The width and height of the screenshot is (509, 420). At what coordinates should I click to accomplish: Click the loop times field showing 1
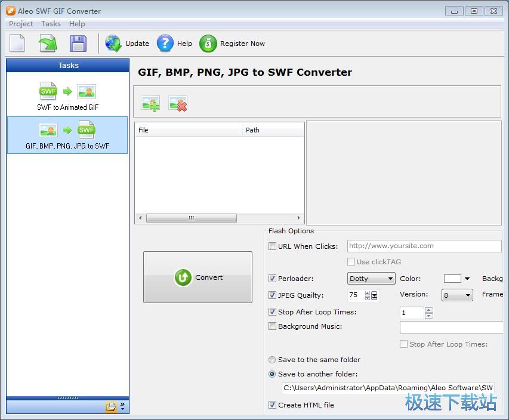pyautogui.click(x=412, y=313)
